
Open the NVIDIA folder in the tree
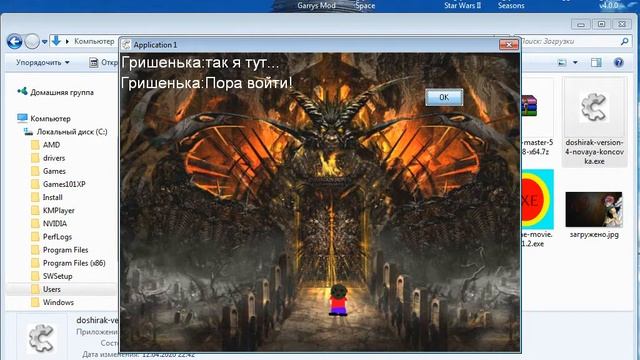(x=55, y=223)
